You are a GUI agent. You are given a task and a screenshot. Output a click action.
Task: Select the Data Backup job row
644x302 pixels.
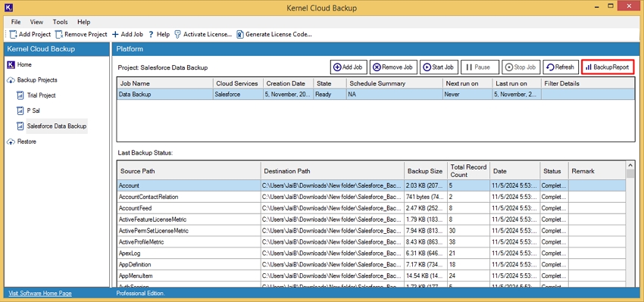(376, 95)
